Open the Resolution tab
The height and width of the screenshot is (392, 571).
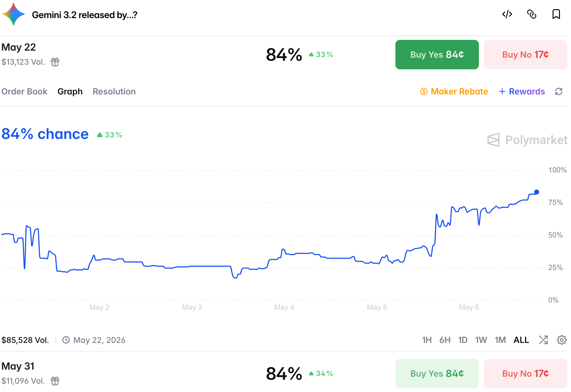coord(114,91)
